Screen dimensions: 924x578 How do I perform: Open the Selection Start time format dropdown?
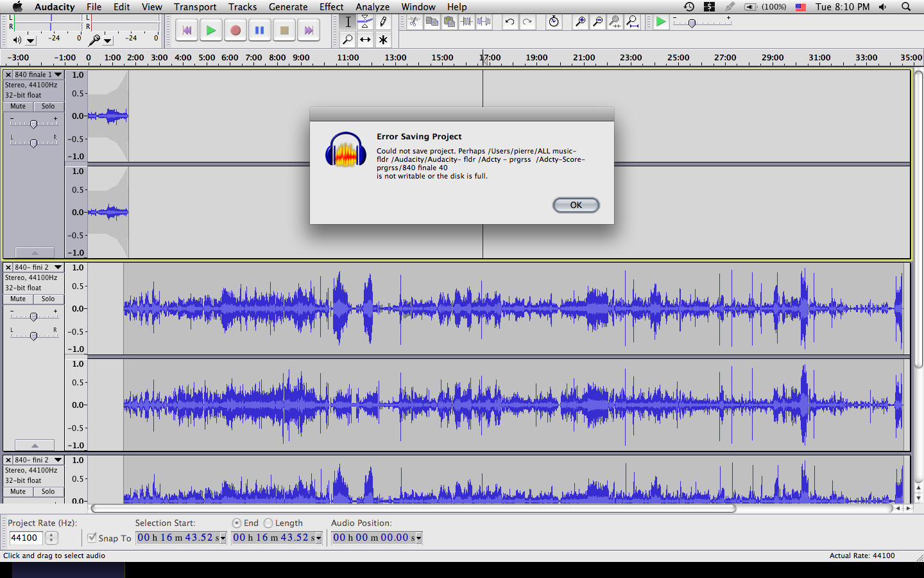click(221, 538)
